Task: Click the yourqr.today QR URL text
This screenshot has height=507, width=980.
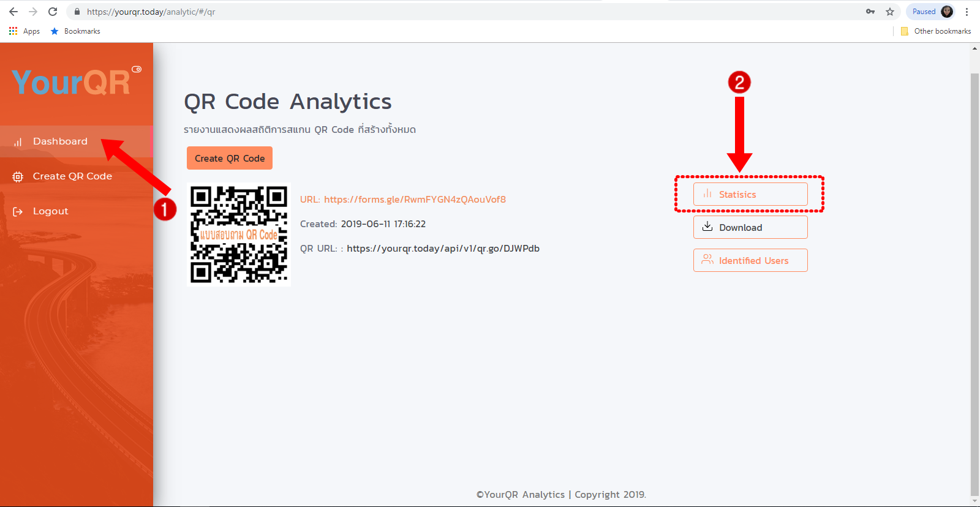Action: [443, 249]
